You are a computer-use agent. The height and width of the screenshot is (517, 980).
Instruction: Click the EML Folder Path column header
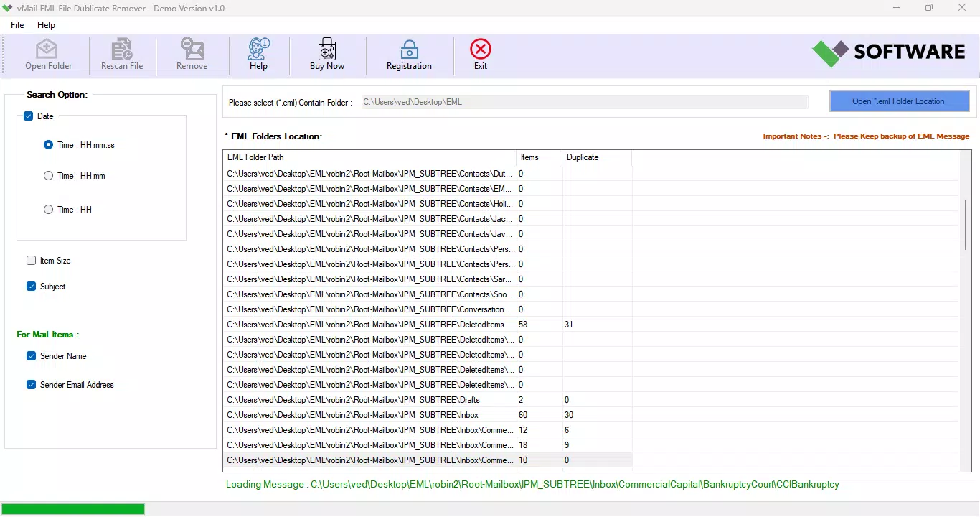click(x=369, y=157)
